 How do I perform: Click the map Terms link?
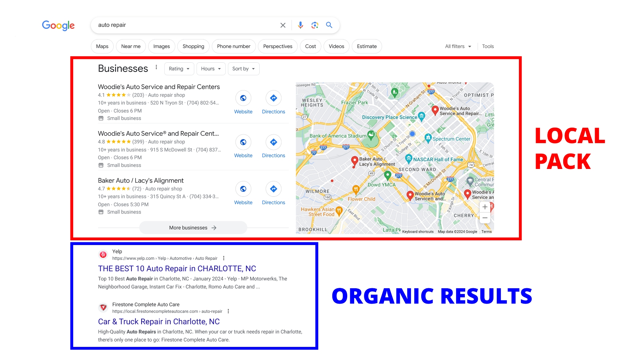click(x=487, y=232)
